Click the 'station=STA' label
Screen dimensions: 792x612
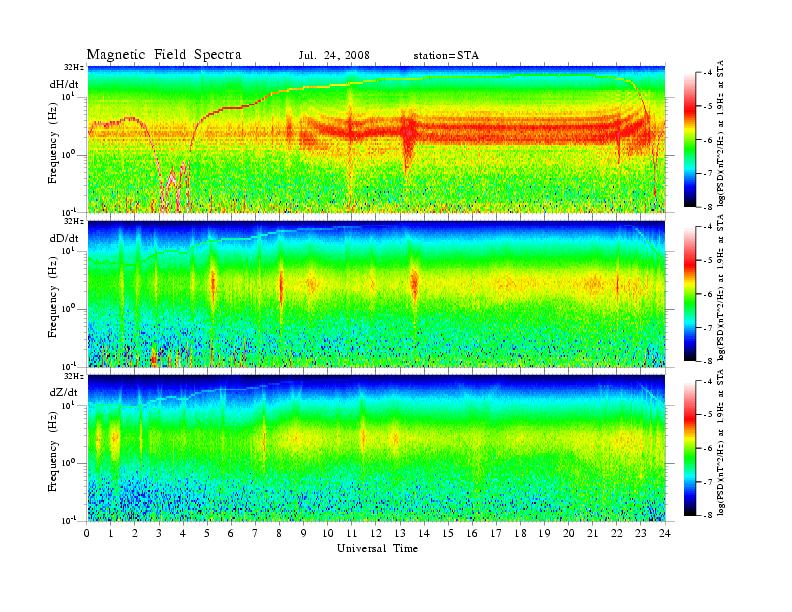pyautogui.click(x=446, y=56)
